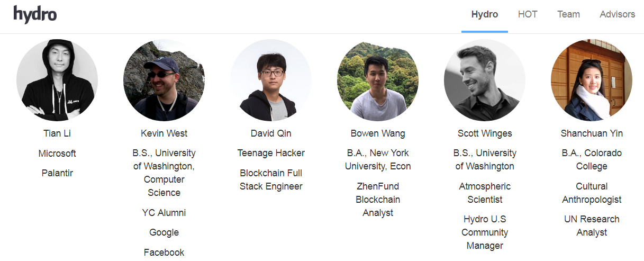Click the photo above Bowen Wang

(x=378, y=80)
